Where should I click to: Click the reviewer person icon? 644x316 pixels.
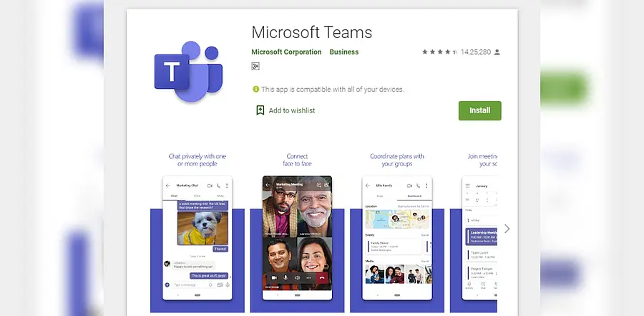click(x=497, y=52)
